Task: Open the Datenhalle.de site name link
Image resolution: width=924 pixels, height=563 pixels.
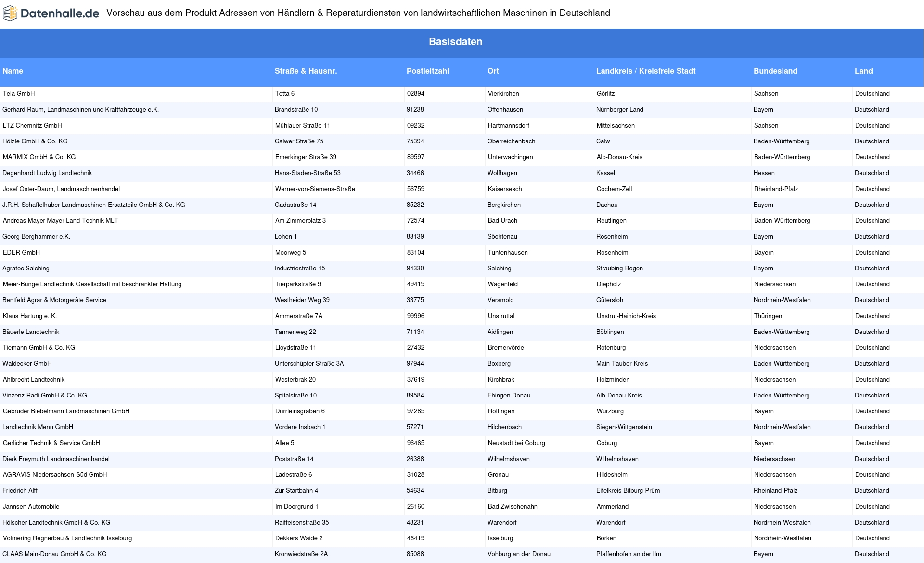Action: click(60, 13)
